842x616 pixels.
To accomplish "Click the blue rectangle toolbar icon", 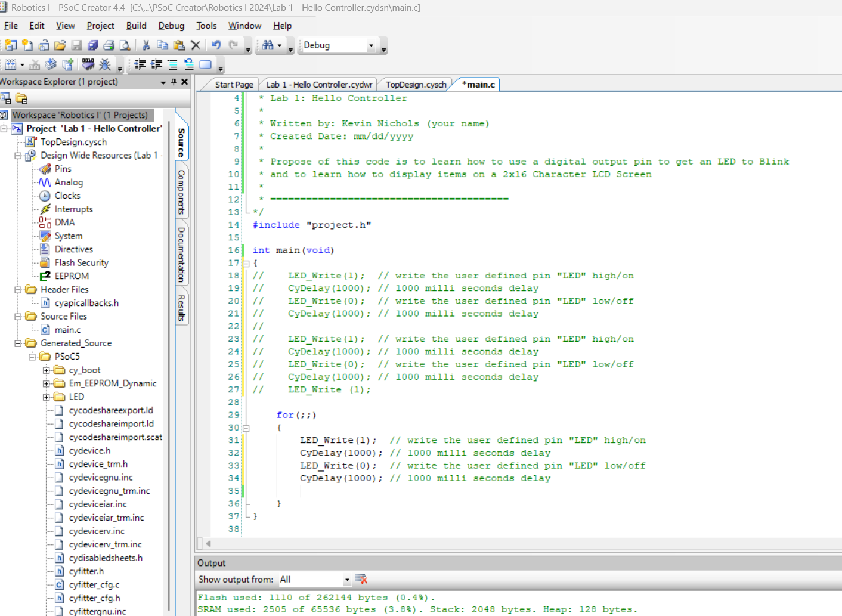I will 205,64.
